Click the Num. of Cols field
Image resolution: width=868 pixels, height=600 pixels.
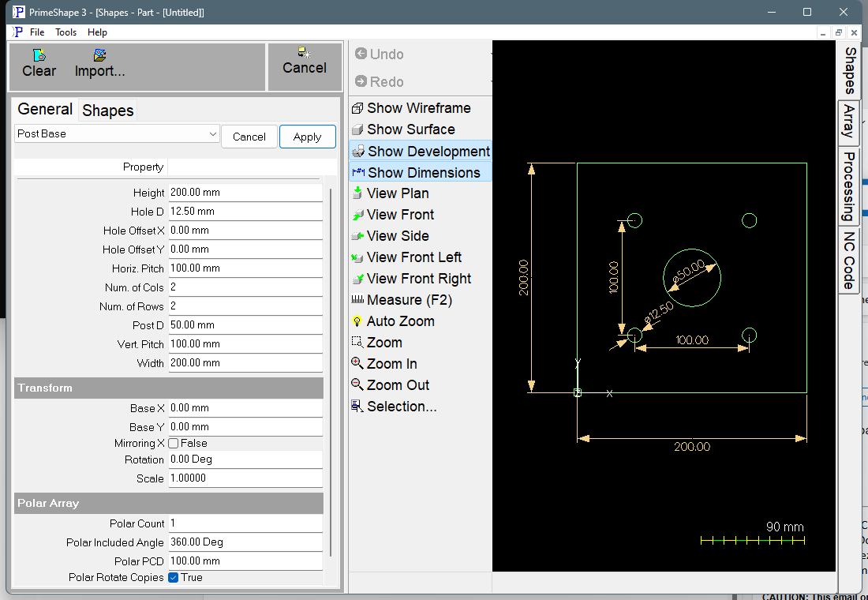pos(245,287)
